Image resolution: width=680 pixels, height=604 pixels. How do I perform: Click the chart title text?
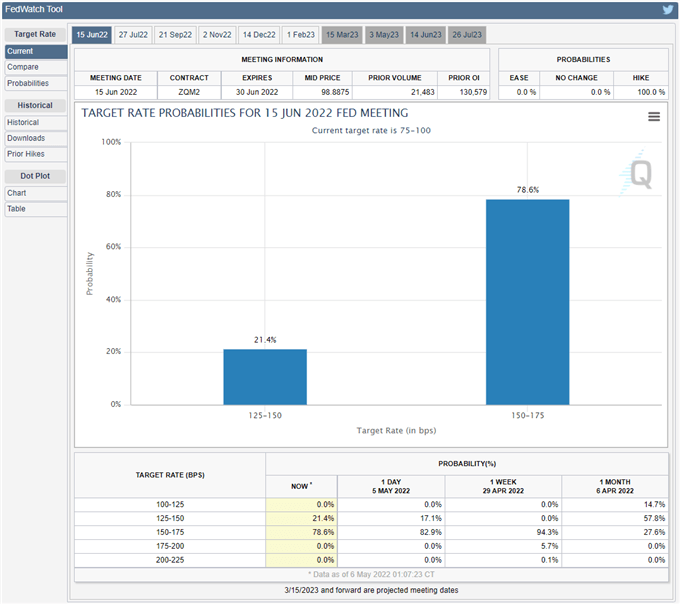tap(245, 113)
